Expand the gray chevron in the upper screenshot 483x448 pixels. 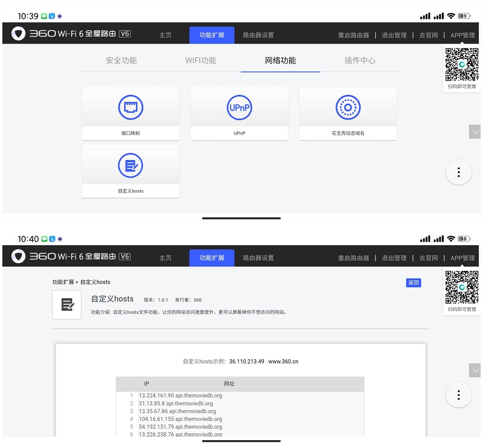tap(475, 132)
